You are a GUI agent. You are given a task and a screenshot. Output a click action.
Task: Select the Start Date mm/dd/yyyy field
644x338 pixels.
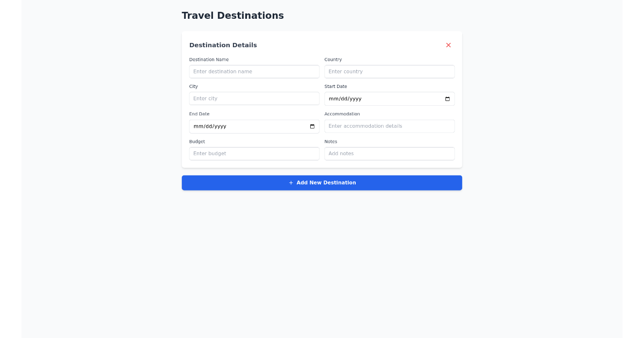click(x=376, y=99)
